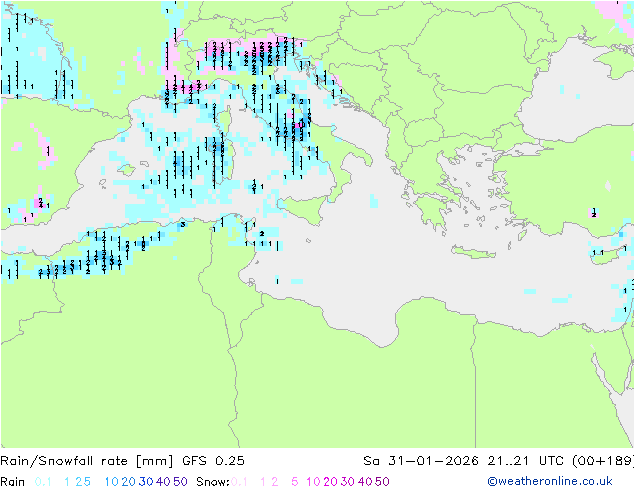The image size is (634, 490).
Task: Click the Snow legend value 20
Action: [x=330, y=482]
